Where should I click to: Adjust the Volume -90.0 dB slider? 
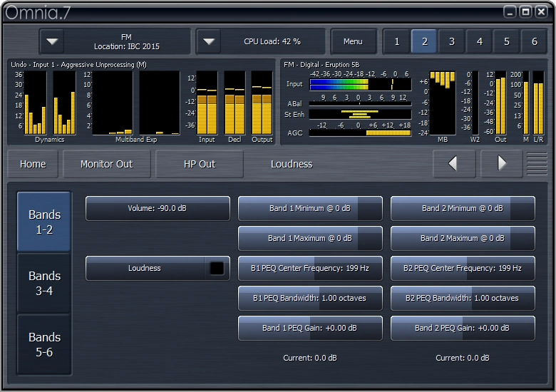click(x=158, y=208)
